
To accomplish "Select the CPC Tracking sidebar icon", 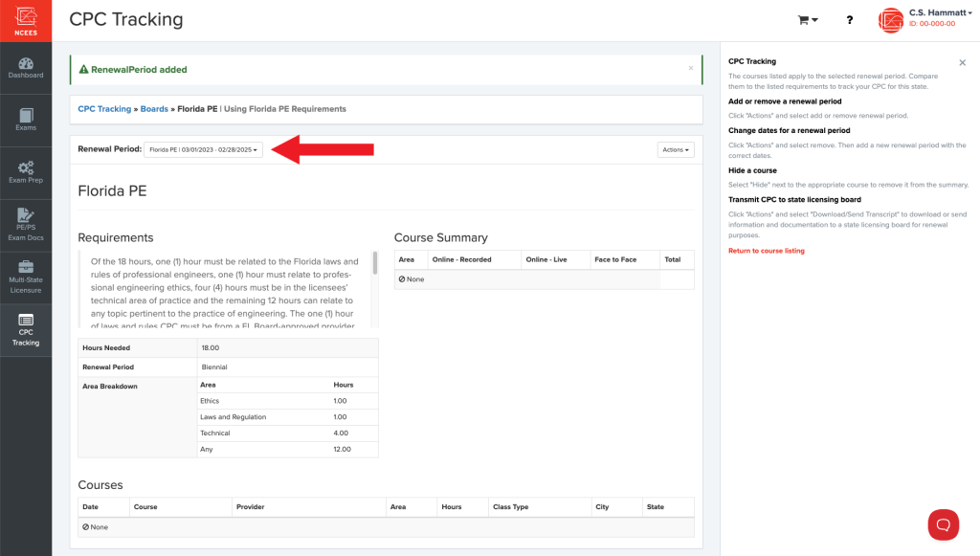I will tap(25, 330).
